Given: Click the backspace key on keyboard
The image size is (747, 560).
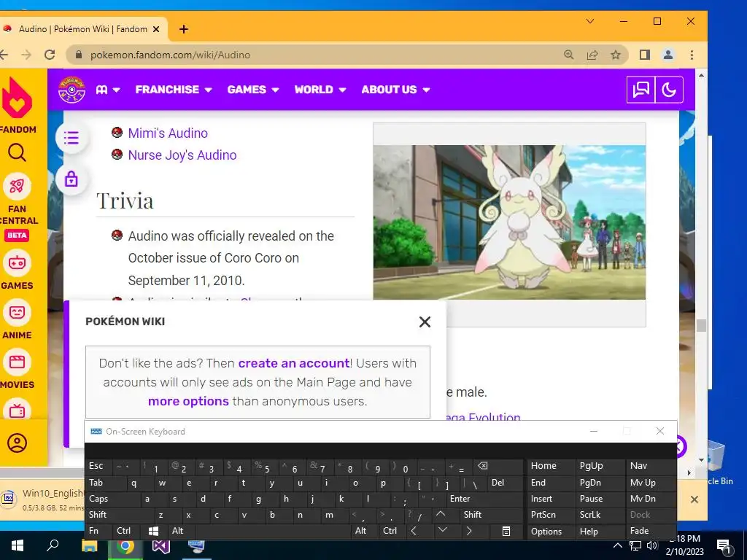Looking at the screenshot, I should pyautogui.click(x=498, y=466).
